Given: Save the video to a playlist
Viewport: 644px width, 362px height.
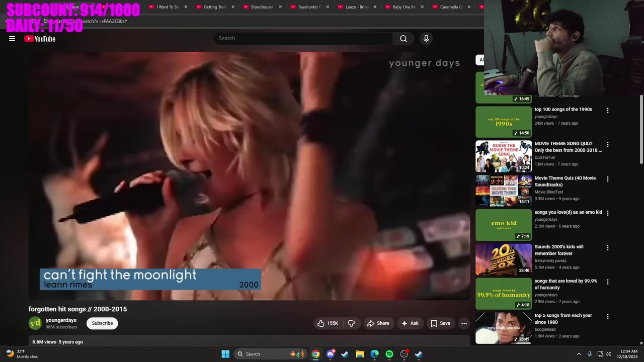Looking at the screenshot, I should pyautogui.click(x=440, y=323).
